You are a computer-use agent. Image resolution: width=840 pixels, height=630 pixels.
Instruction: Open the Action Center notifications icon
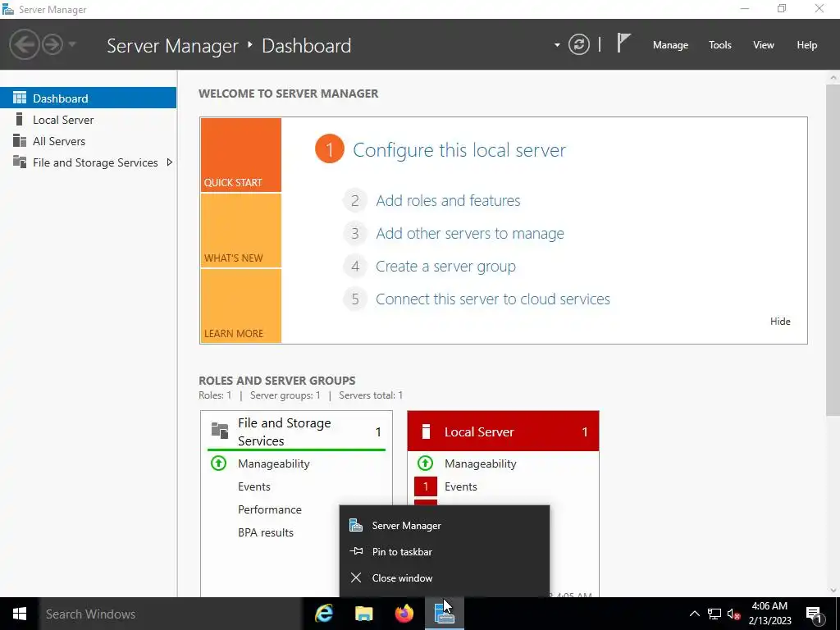(x=815, y=614)
